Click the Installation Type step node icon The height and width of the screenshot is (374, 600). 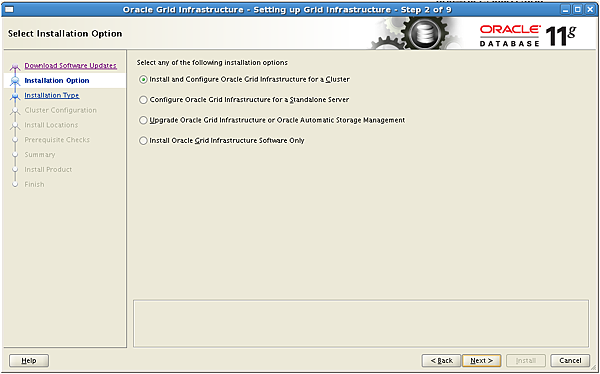coord(15,96)
